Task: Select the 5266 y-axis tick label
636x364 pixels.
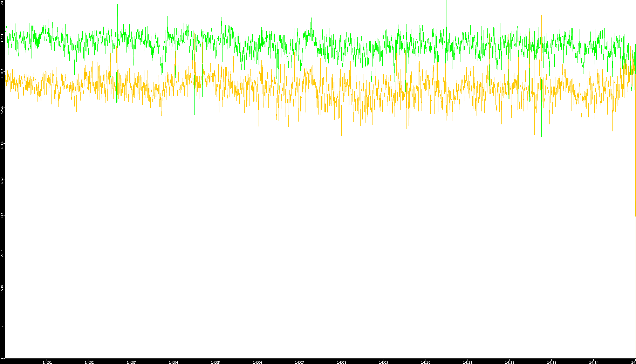Action: 2,109
